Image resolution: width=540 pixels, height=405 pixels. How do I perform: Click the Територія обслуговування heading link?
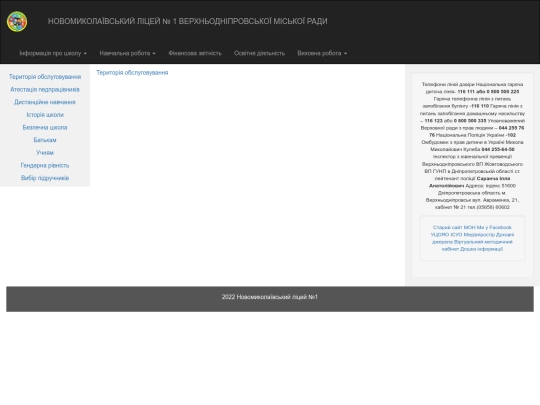point(132,73)
